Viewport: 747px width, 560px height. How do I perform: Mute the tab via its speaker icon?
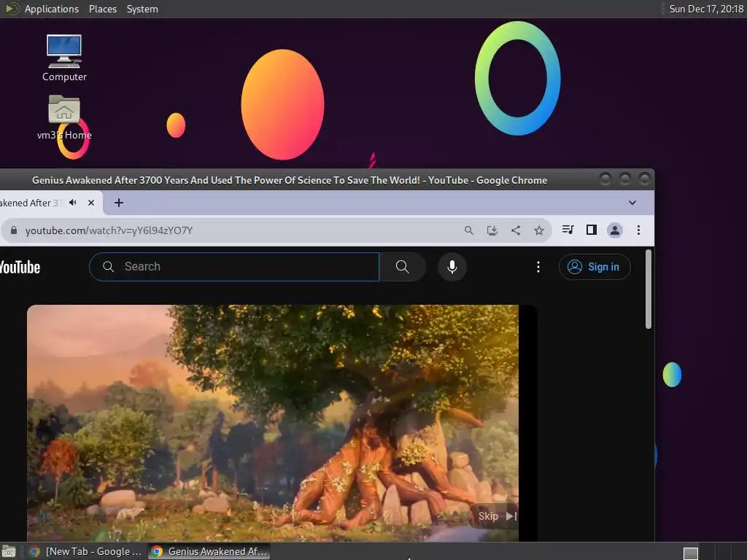[x=73, y=203]
